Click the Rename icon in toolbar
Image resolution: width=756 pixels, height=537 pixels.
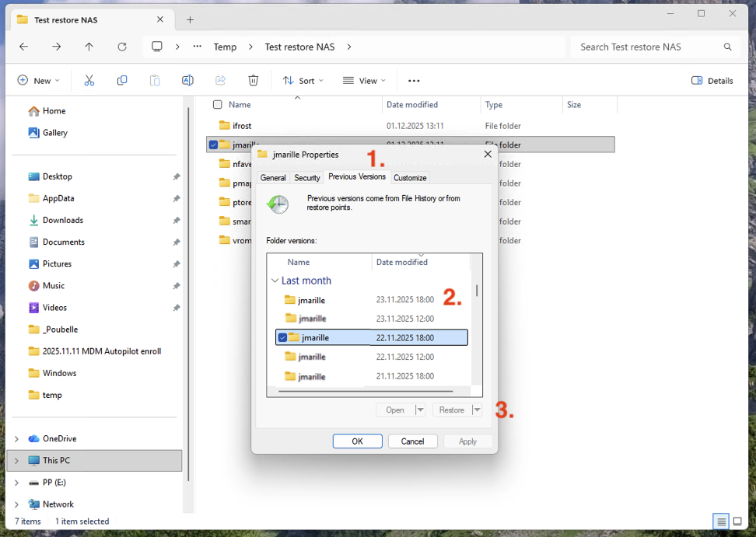click(187, 80)
